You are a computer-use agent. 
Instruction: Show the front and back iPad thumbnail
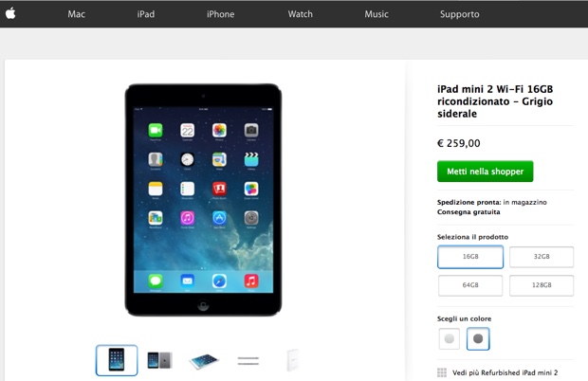click(x=159, y=360)
